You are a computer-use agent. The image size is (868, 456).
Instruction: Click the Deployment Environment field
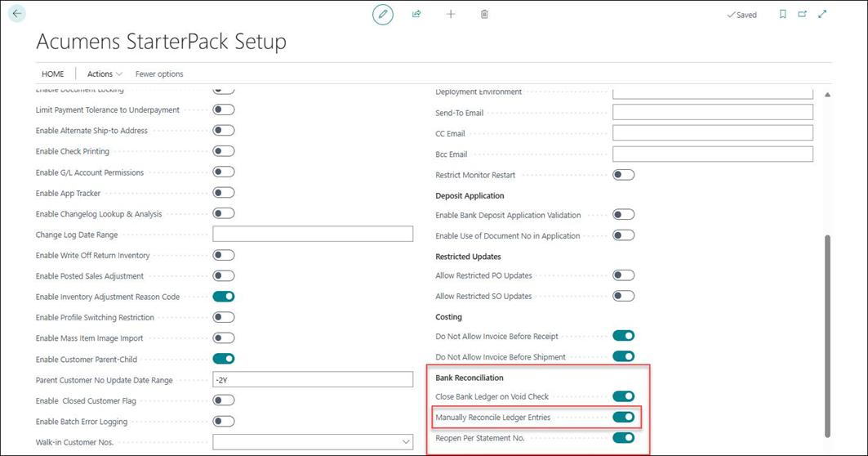(x=713, y=94)
